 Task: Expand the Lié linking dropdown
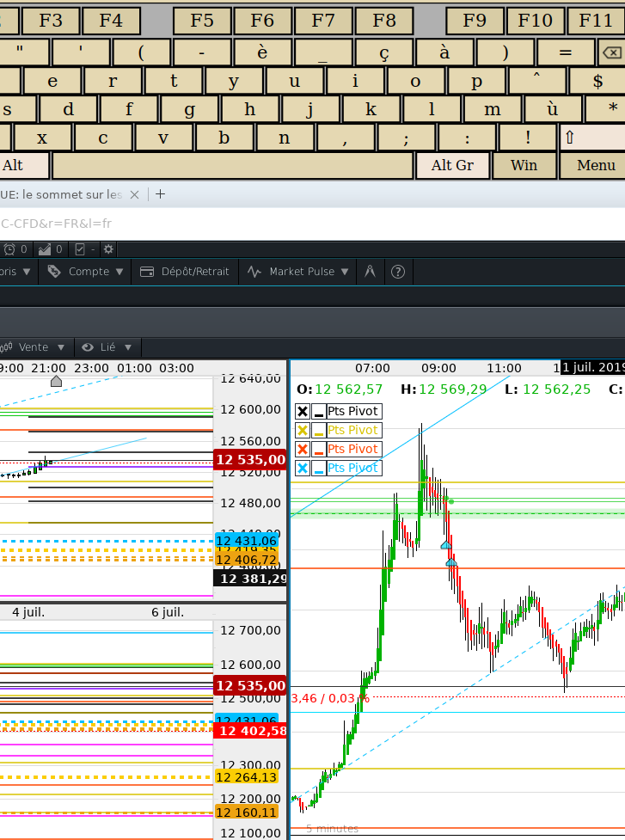point(107,347)
